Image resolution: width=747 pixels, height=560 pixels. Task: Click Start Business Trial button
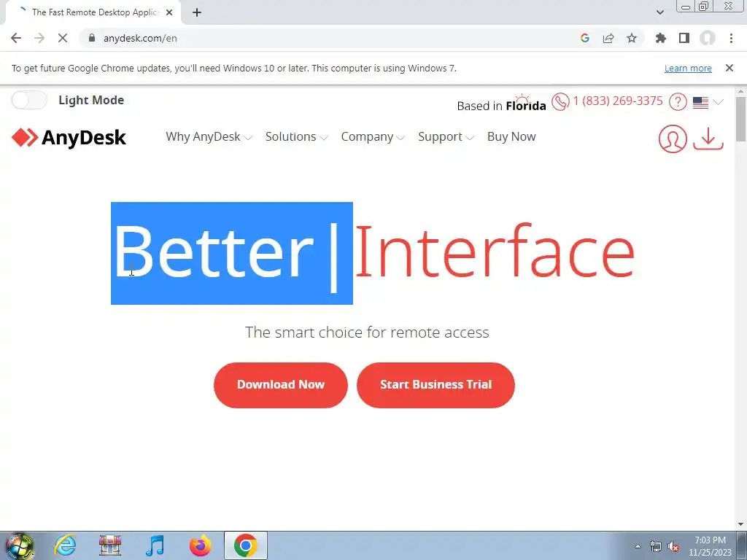436,385
